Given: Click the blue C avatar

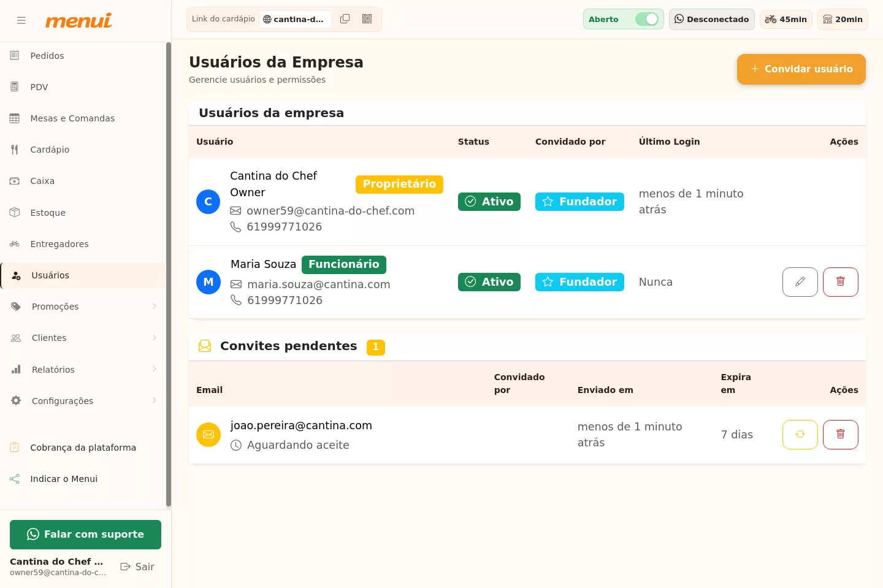Looking at the screenshot, I should coord(208,202).
